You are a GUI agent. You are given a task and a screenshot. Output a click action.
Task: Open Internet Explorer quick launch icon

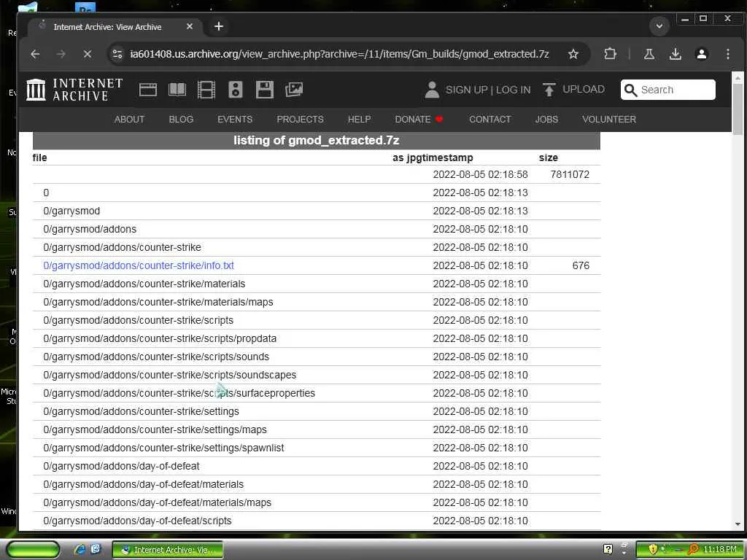(80, 550)
